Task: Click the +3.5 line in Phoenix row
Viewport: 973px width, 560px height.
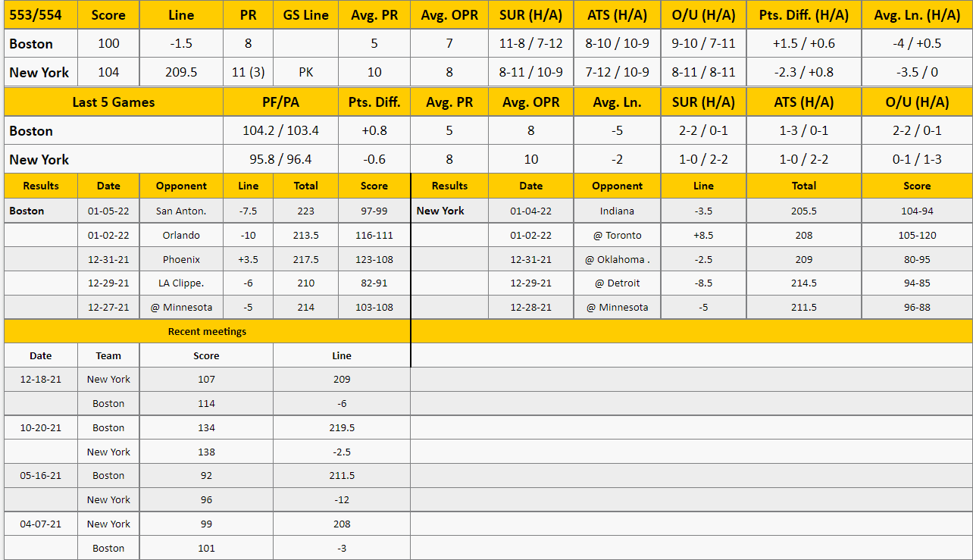Action: (248, 259)
